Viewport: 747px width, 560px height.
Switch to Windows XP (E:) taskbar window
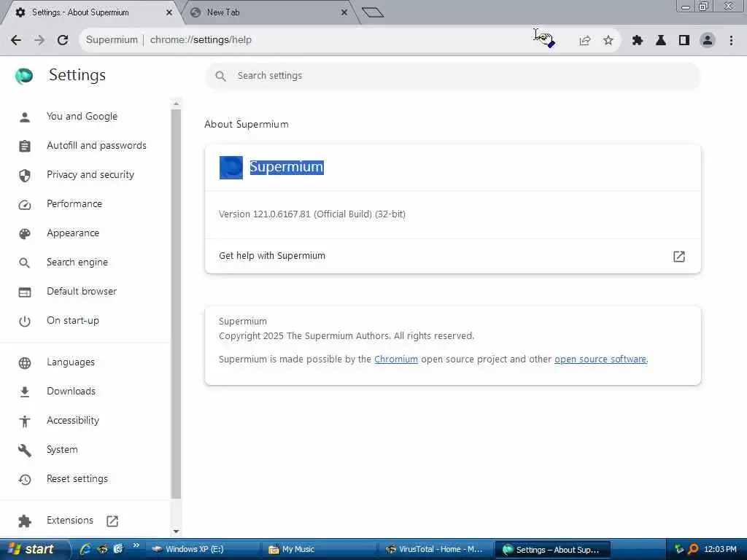[x=203, y=550]
